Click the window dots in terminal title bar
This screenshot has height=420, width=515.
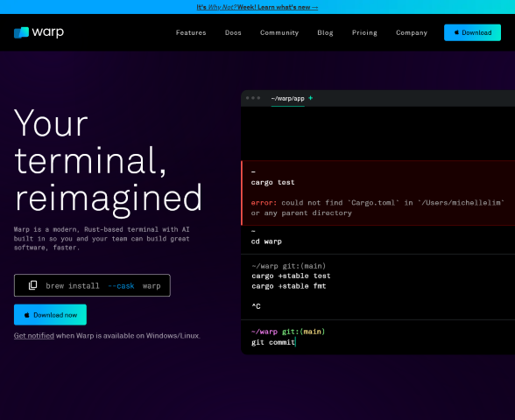(x=253, y=98)
